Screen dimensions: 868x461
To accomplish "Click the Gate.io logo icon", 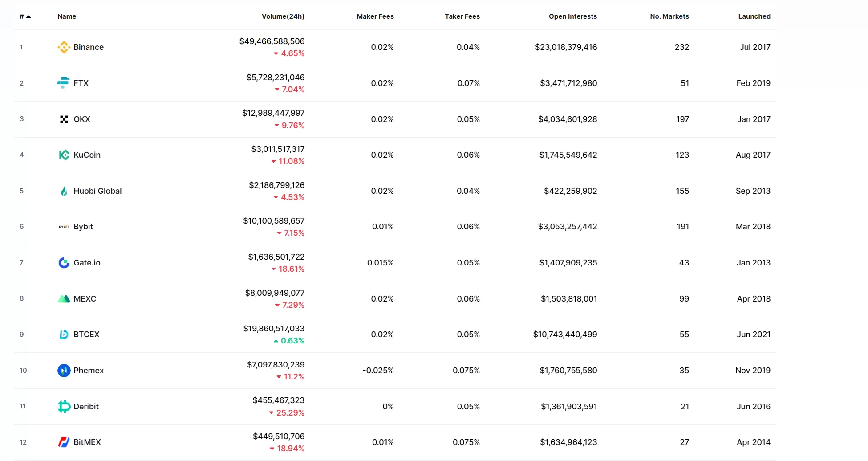I will pos(64,263).
